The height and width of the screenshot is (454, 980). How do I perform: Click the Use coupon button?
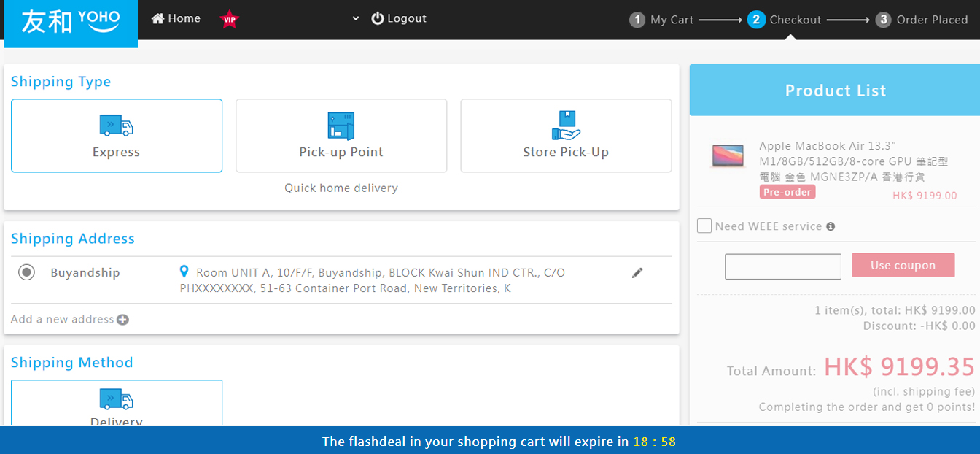click(903, 265)
